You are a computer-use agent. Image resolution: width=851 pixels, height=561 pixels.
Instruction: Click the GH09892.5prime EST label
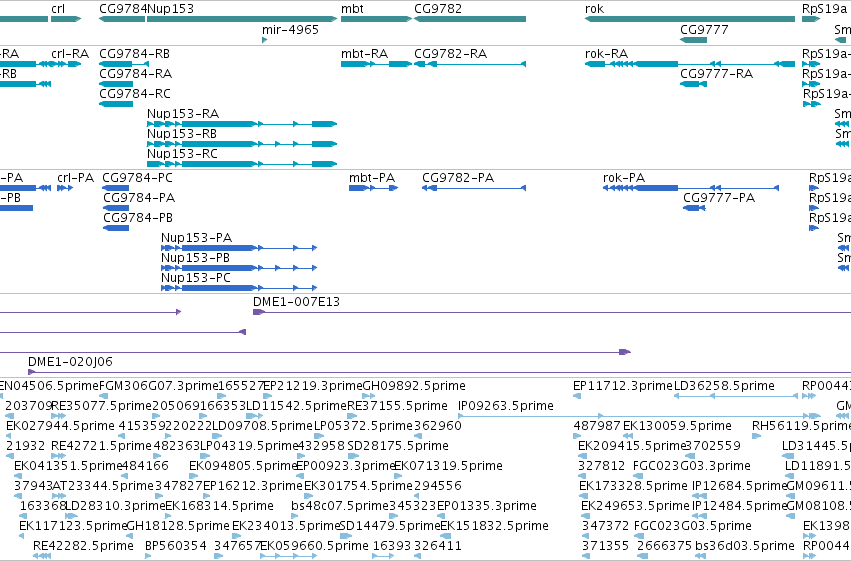[x=414, y=386]
